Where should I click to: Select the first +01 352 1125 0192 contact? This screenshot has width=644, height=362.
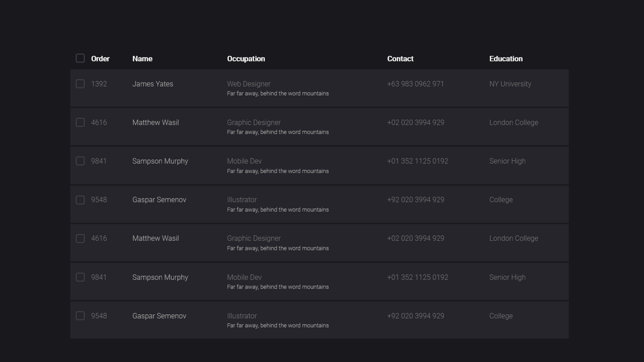[418, 161]
